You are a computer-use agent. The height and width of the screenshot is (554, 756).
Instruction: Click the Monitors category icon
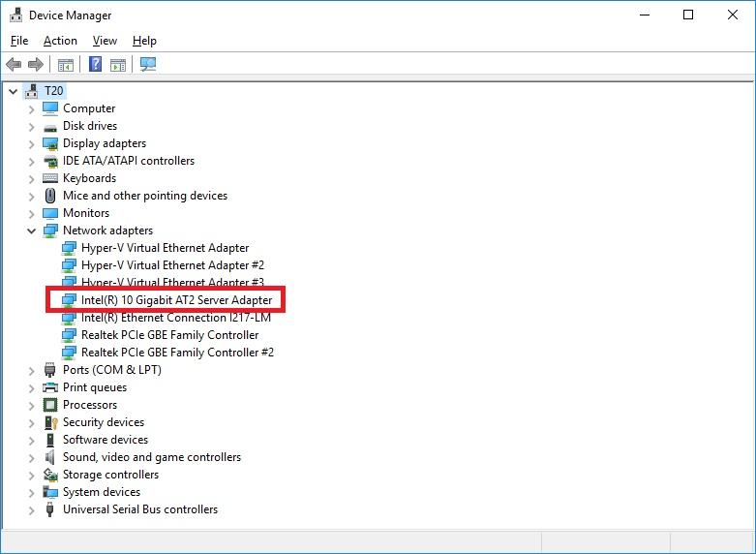50,213
